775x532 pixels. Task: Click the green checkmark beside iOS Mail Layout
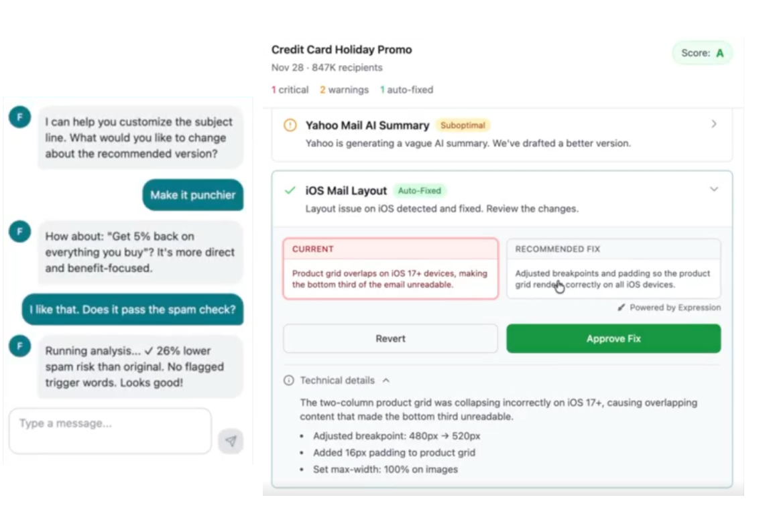pyautogui.click(x=290, y=191)
